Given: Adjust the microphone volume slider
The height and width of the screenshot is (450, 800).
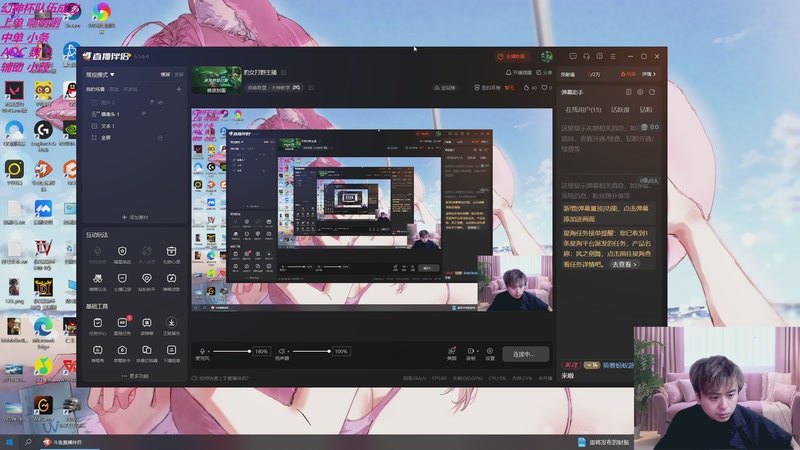Looking at the screenshot, I should click(231, 352).
